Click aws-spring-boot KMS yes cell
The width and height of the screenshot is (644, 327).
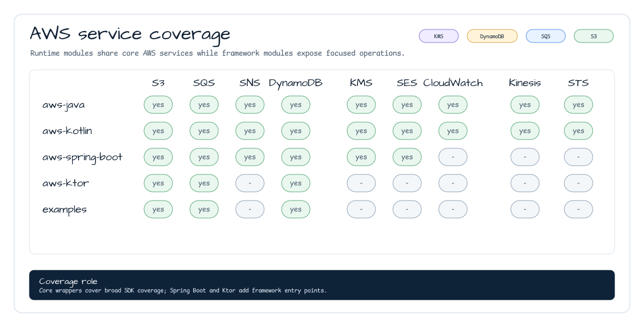point(361,157)
